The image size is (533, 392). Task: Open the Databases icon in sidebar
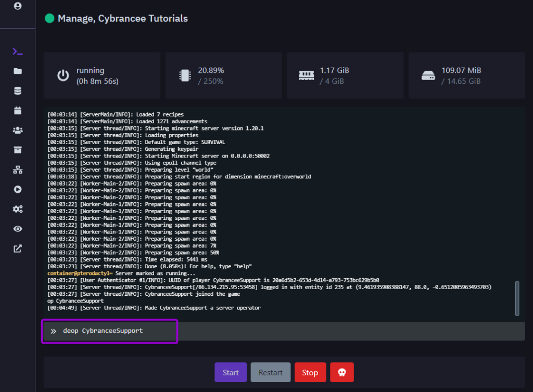tap(18, 91)
